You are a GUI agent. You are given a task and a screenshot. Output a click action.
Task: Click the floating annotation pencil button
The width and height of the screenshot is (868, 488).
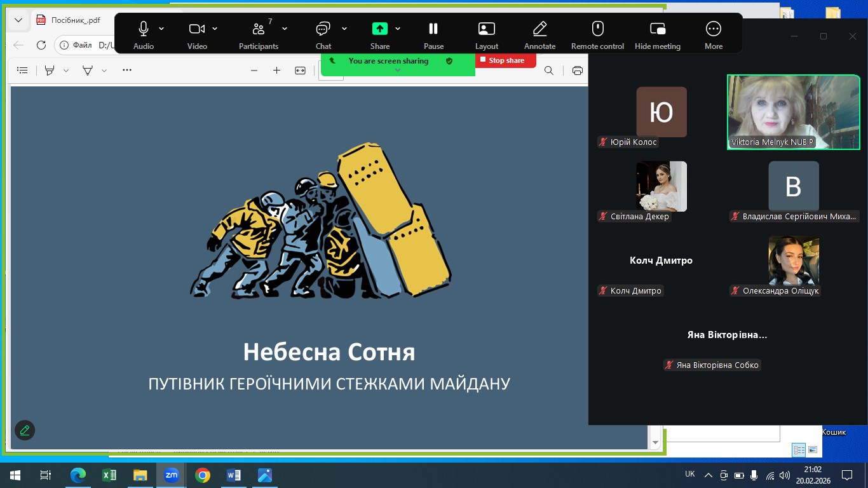pyautogui.click(x=25, y=430)
